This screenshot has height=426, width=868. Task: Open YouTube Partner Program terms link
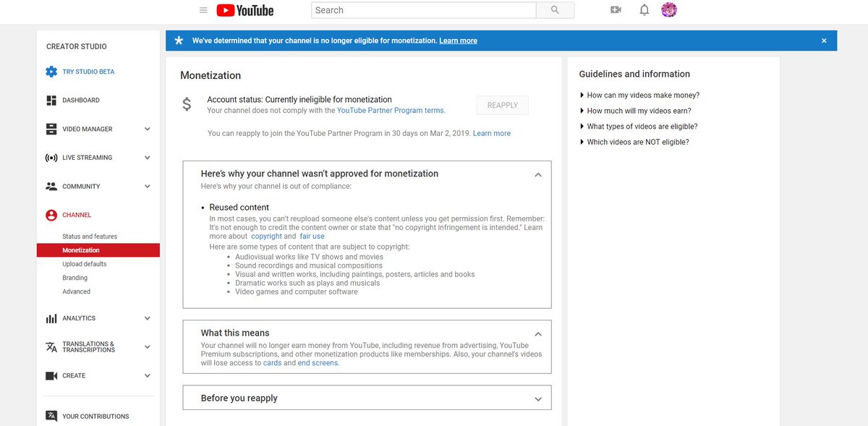(x=391, y=111)
